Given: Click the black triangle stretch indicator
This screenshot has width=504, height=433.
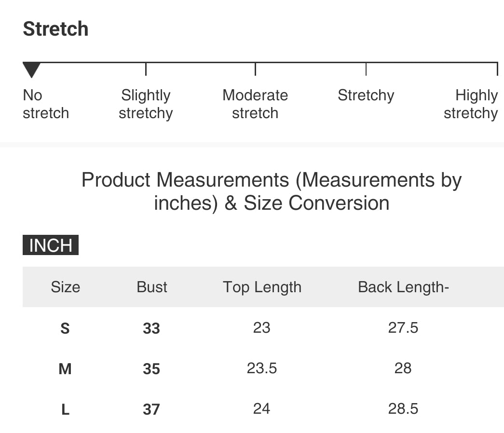Looking at the screenshot, I should pyautogui.click(x=32, y=70).
